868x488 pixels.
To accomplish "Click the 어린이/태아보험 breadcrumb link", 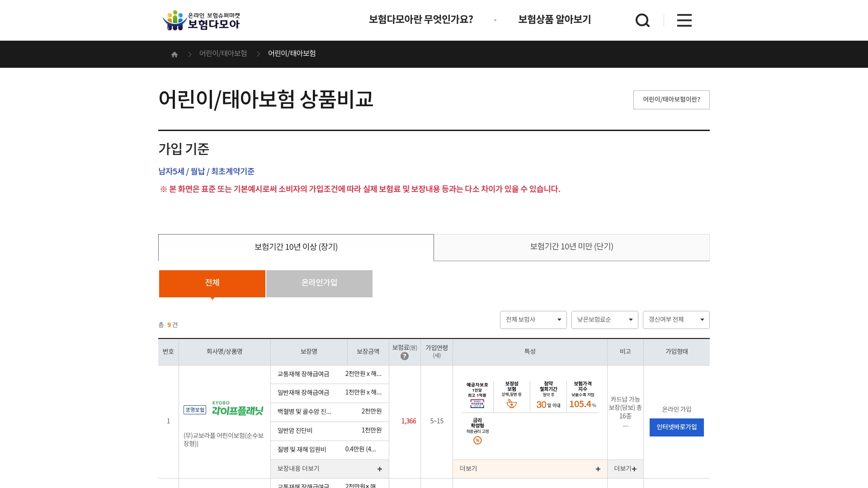I will (x=223, y=54).
